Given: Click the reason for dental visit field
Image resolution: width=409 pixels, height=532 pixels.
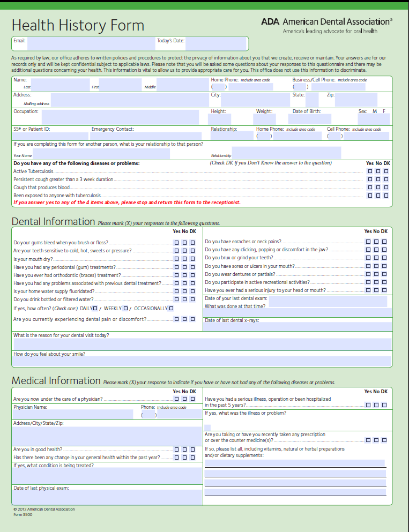Looking at the screenshot, I should point(202,344).
